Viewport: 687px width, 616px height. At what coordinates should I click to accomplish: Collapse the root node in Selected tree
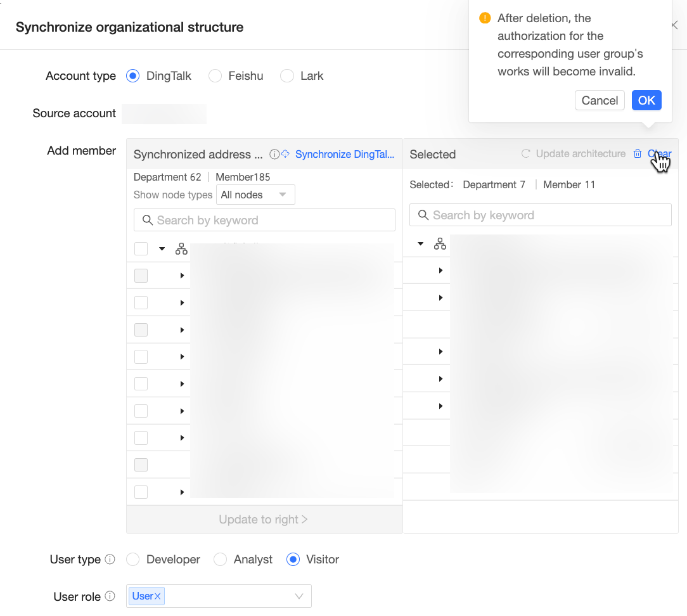421,243
